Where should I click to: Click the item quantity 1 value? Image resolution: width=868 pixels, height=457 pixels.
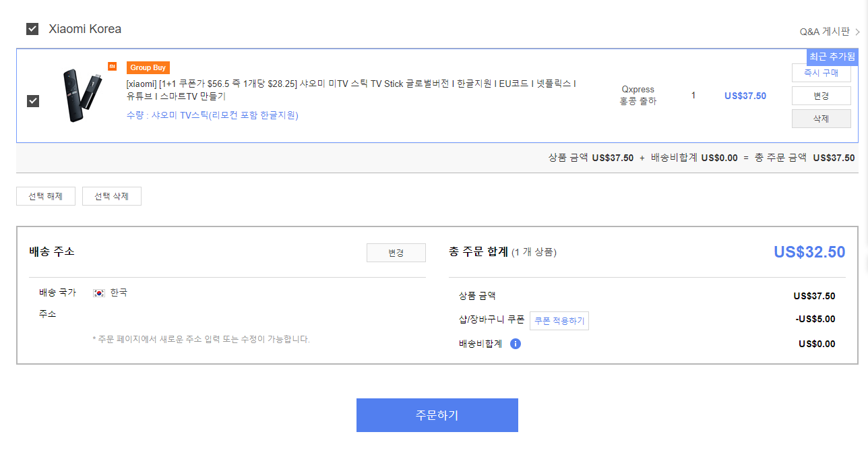(693, 96)
